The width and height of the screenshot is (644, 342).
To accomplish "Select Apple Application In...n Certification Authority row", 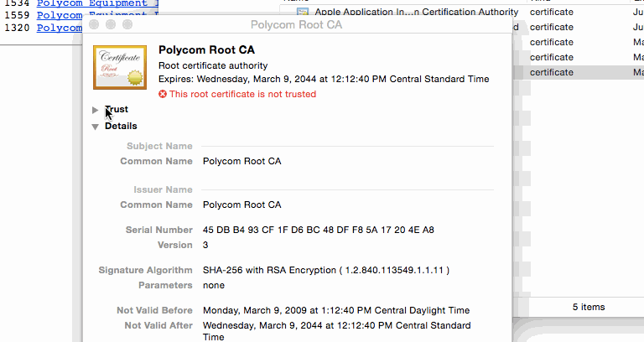I will (x=462, y=12).
